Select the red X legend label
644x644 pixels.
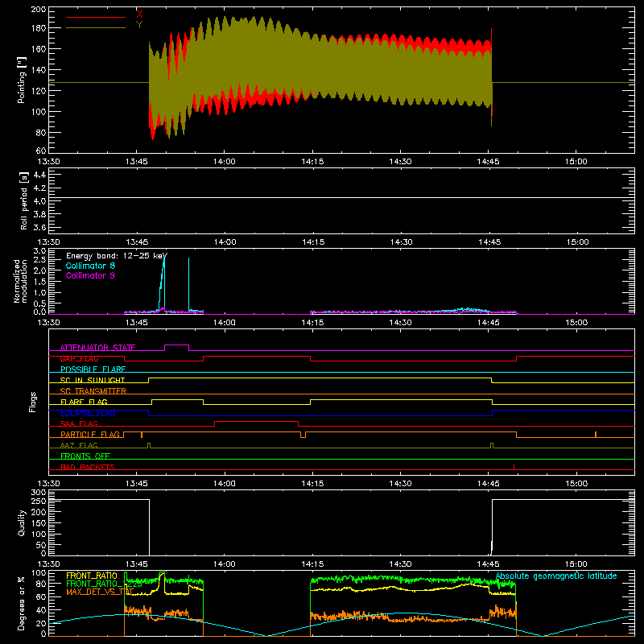tap(139, 14)
